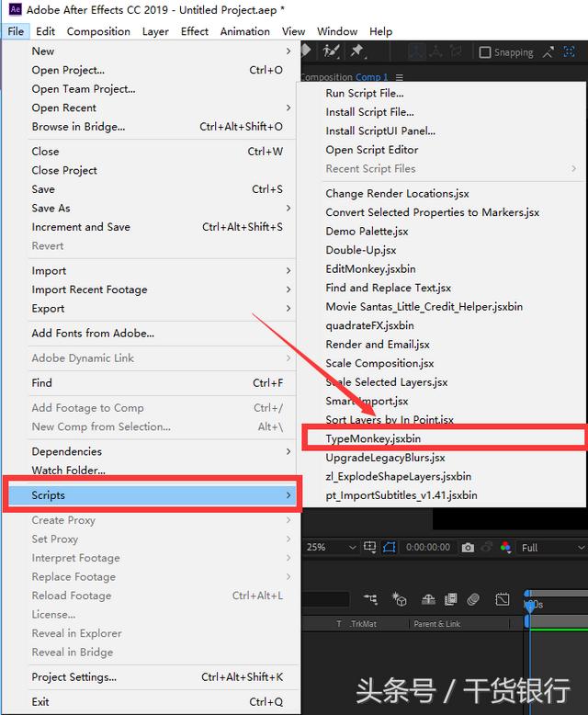This screenshot has width=588, height=715.
Task: Open the Animation menu
Action: coord(244,31)
